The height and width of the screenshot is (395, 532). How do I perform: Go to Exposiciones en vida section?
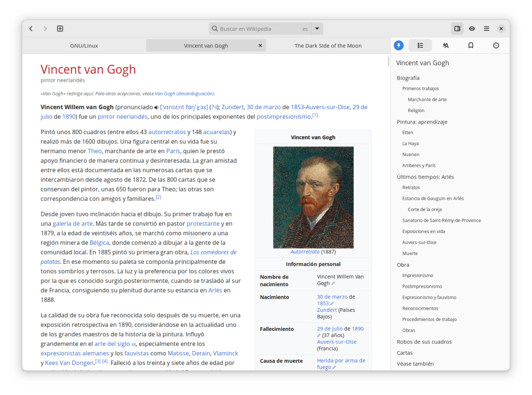pyautogui.click(x=423, y=232)
